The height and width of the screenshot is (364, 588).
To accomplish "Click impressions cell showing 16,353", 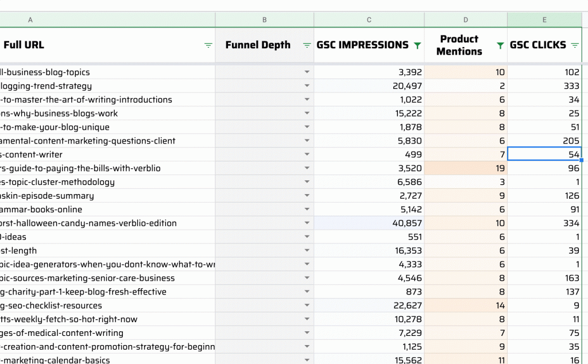I will tap(369, 250).
